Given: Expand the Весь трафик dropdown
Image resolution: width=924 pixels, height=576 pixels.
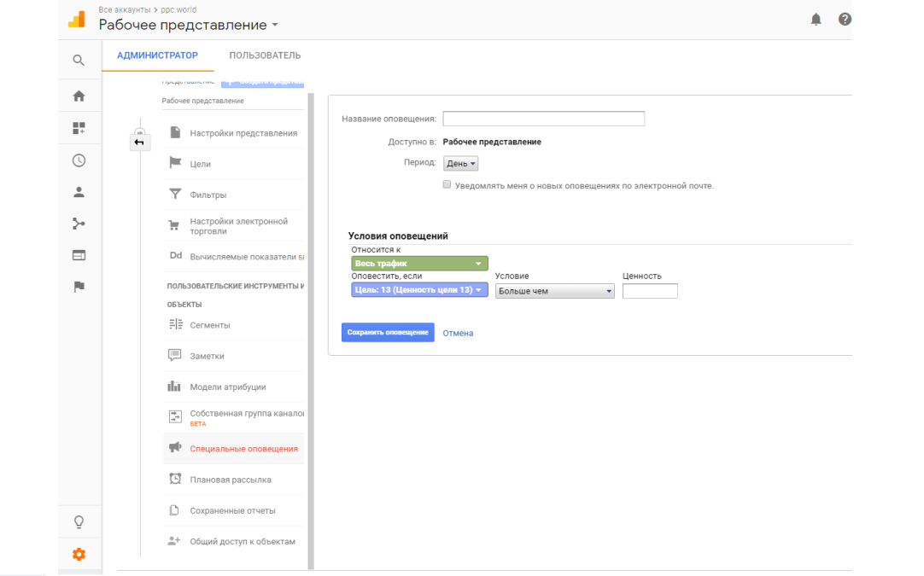Looking at the screenshot, I should pyautogui.click(x=419, y=264).
